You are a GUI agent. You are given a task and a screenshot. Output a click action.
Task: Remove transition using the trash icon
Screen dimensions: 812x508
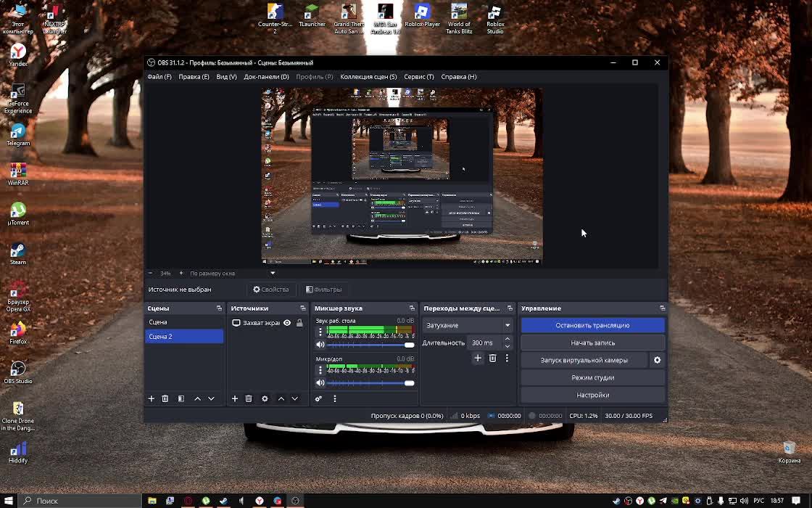pyautogui.click(x=492, y=359)
